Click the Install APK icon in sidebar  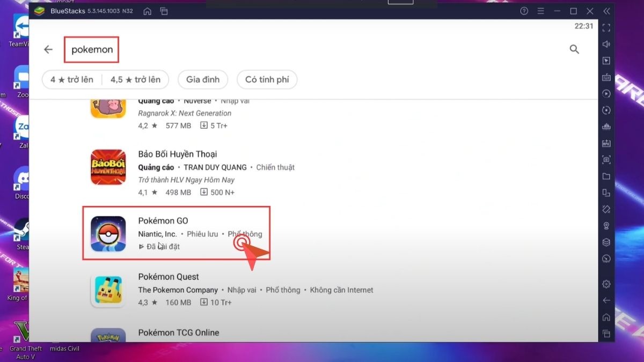tap(606, 143)
